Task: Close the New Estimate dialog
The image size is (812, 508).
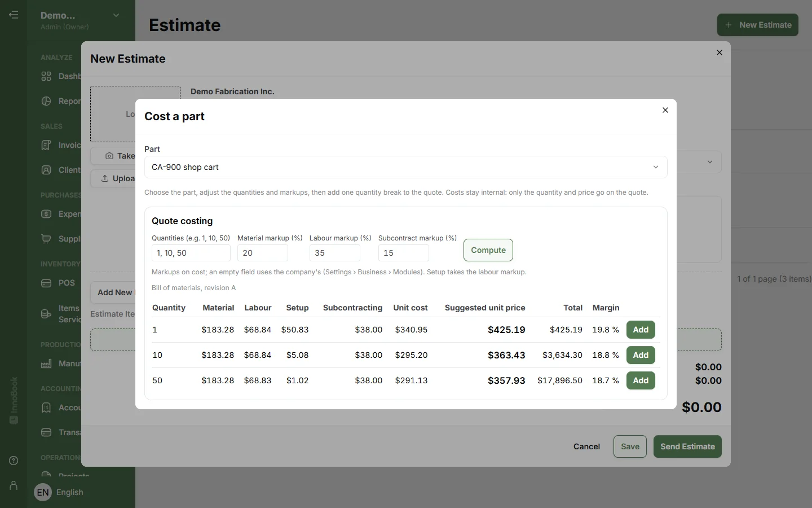Action: click(720, 52)
